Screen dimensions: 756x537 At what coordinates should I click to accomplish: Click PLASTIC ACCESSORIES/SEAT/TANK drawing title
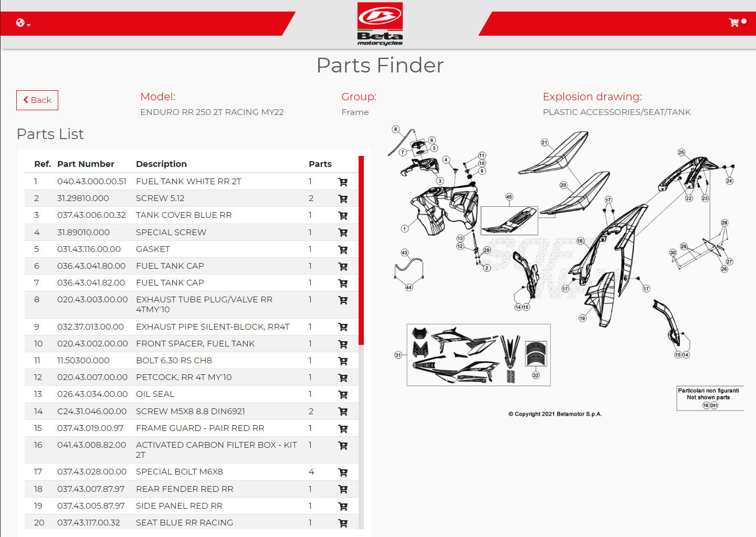coord(617,112)
